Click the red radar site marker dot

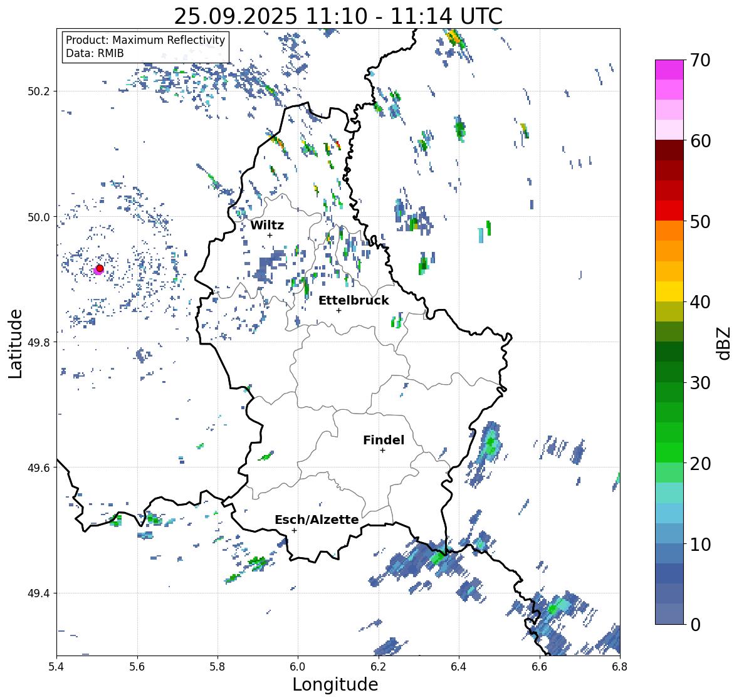(x=100, y=268)
